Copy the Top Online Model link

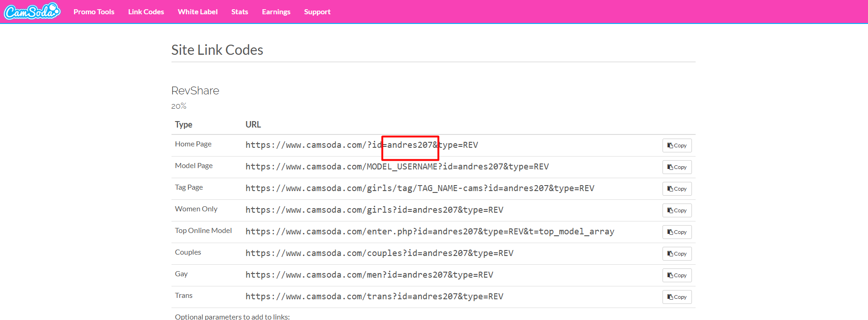click(677, 232)
